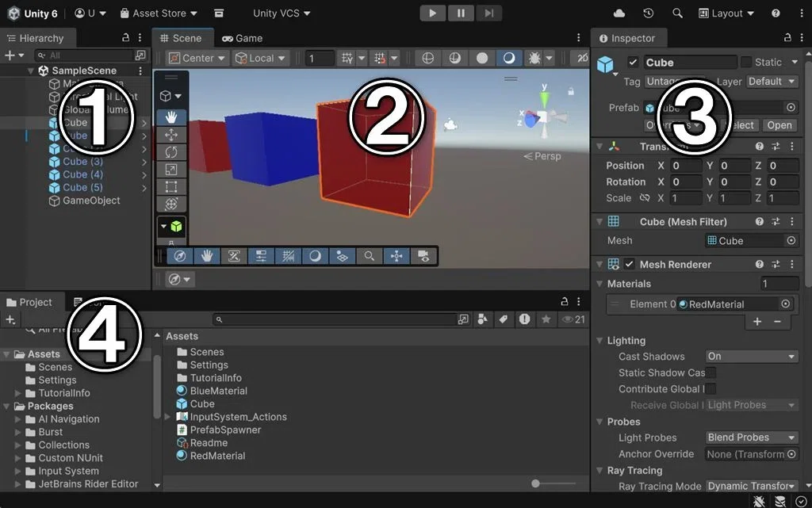Open the Cast Shadows dropdown
812x508 pixels.
coord(752,356)
